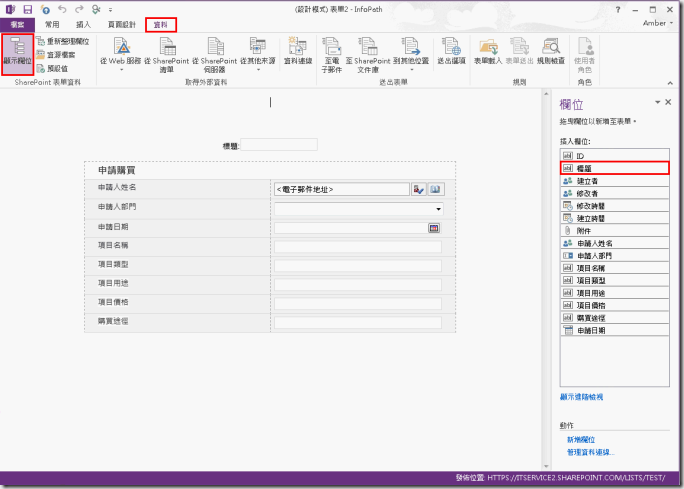Click the 管理資料連線 link
This screenshot has height=489, width=684.
click(591, 452)
